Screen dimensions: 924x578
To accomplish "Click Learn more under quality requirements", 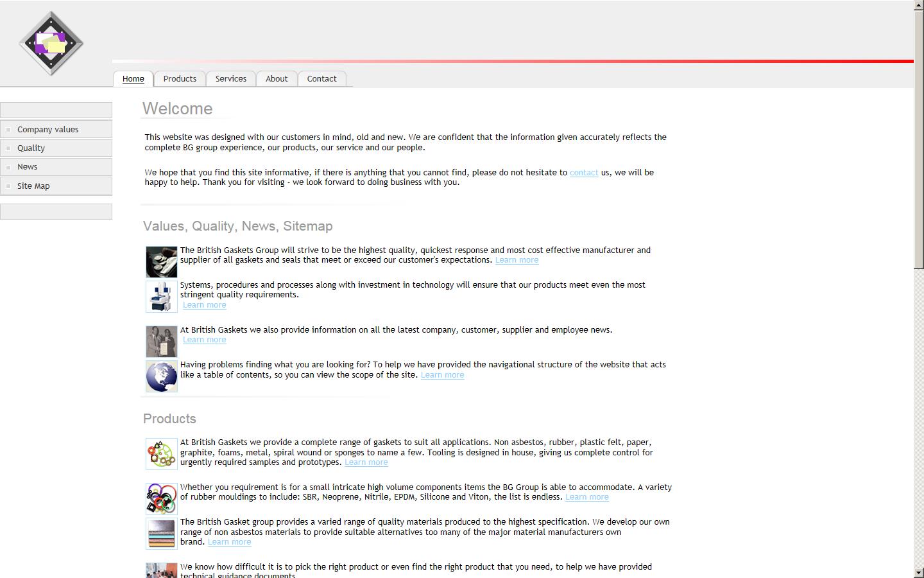I will (x=204, y=305).
